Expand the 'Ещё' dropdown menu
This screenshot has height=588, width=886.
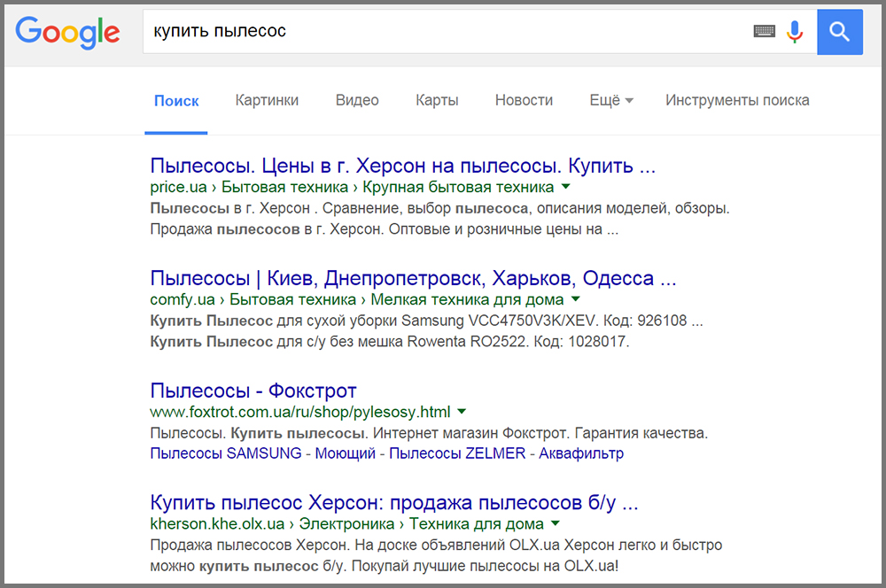point(610,100)
